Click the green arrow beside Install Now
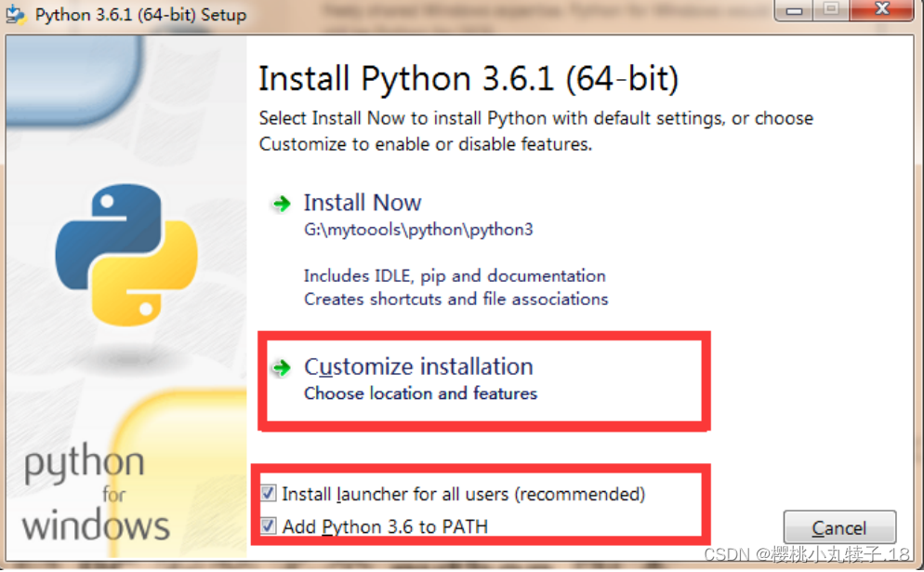The width and height of the screenshot is (924, 572). (282, 204)
